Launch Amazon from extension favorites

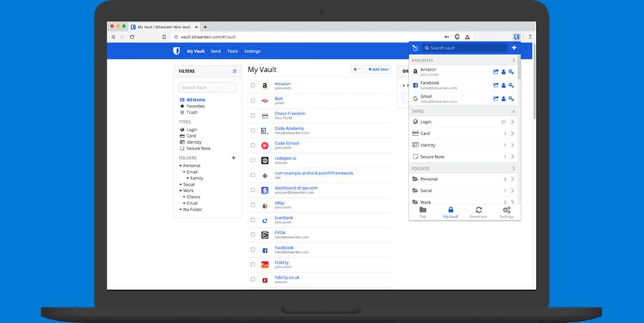coord(496,72)
